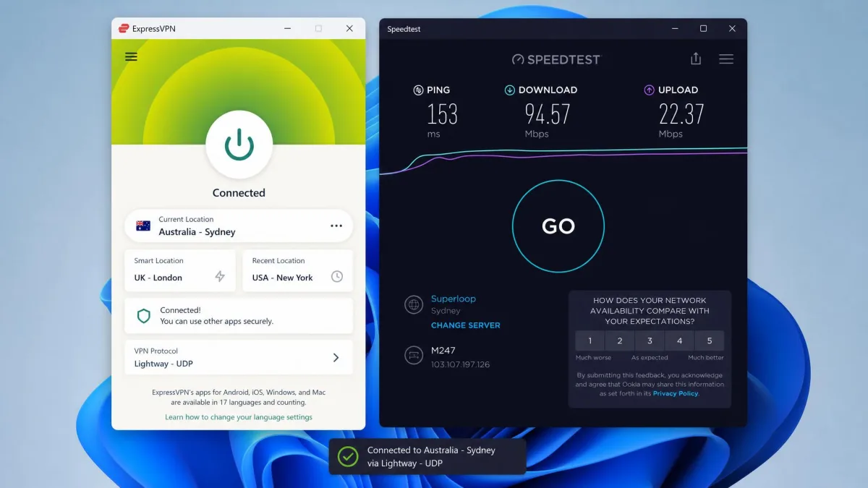
Task: Click the green checkmark in connection notification
Action: (x=349, y=456)
